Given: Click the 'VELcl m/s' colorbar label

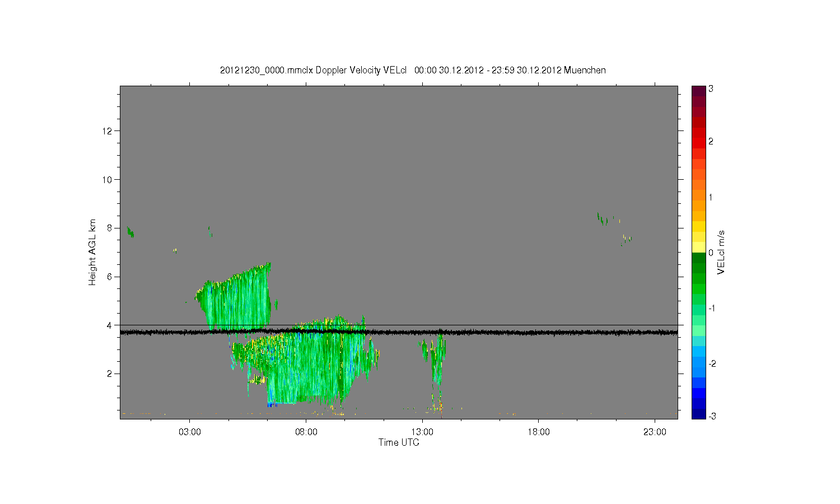Looking at the screenshot, I should pyautogui.click(x=721, y=252).
